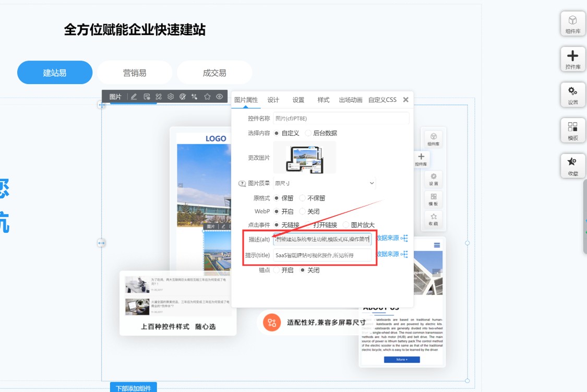Click the star favorite icon on image toolbar
This screenshot has width=587, height=392.
207,96
